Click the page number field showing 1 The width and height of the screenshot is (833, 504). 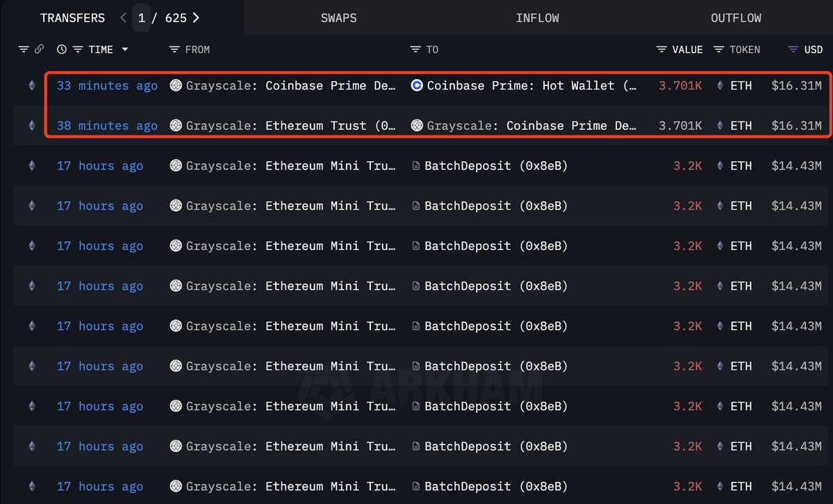[x=142, y=18]
